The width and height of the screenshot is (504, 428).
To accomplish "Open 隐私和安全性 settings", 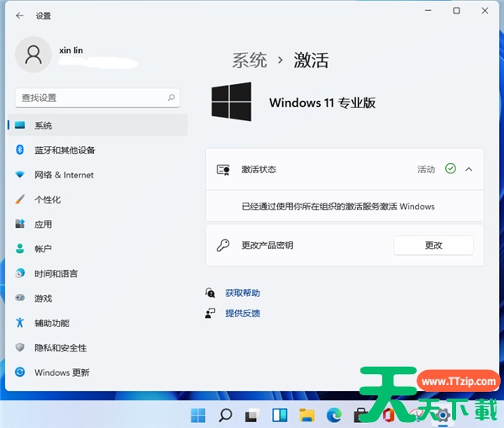I will tap(97, 347).
